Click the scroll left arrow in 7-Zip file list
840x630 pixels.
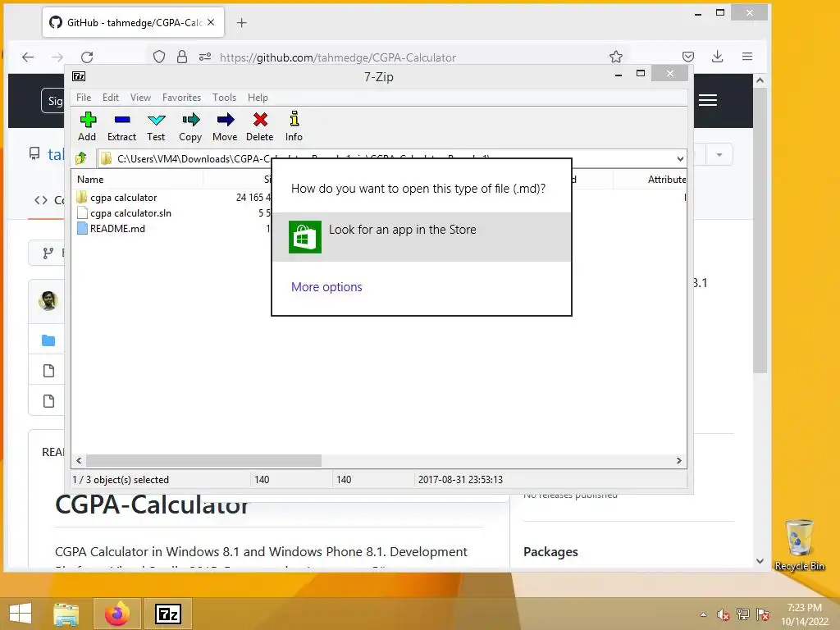pyautogui.click(x=80, y=461)
